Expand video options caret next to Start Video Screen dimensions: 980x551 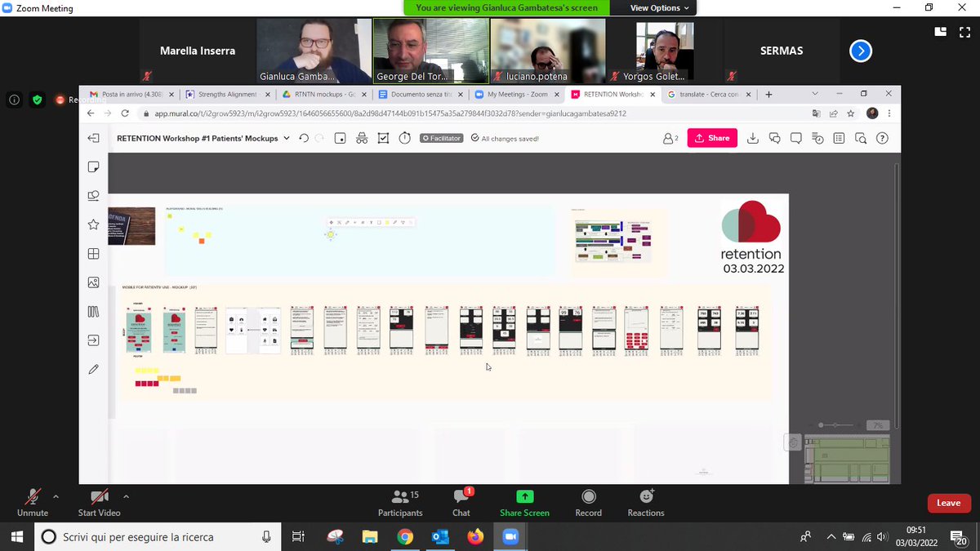coord(126,496)
